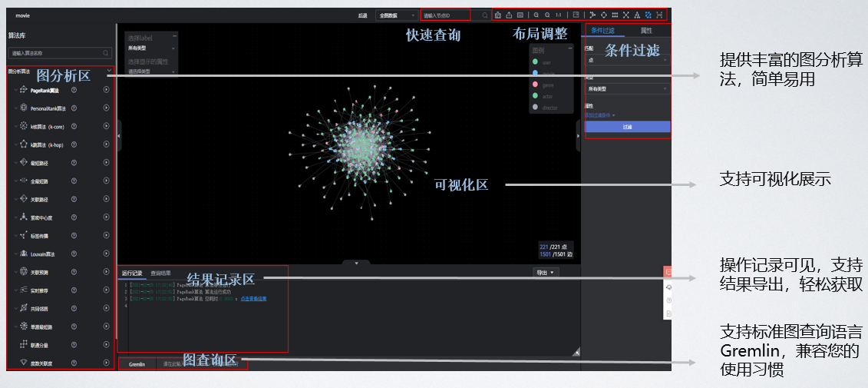Zoom out on the graph canvas
Screen dimensions: 868x388
547,15
